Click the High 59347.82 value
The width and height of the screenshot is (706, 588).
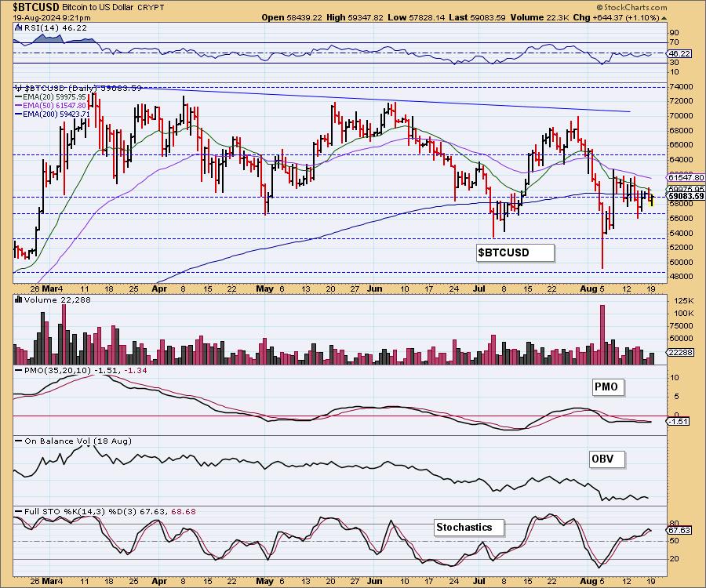tap(355, 17)
